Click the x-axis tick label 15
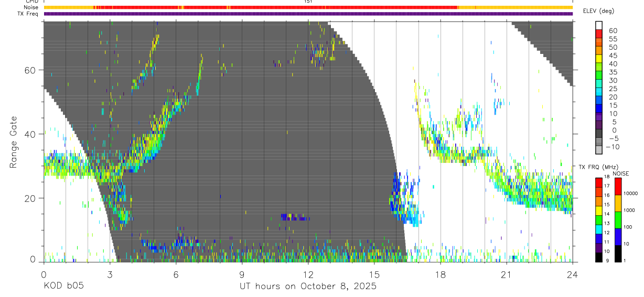The width and height of the screenshot is (644, 297). coord(374,274)
